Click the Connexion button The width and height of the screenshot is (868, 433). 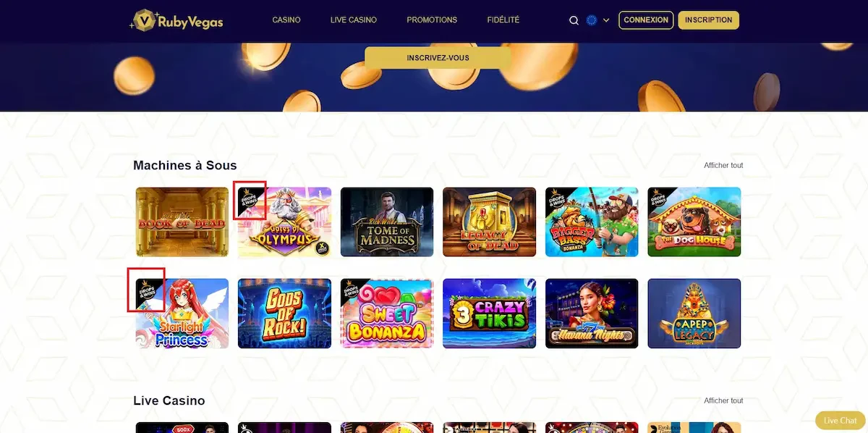pyautogui.click(x=646, y=20)
